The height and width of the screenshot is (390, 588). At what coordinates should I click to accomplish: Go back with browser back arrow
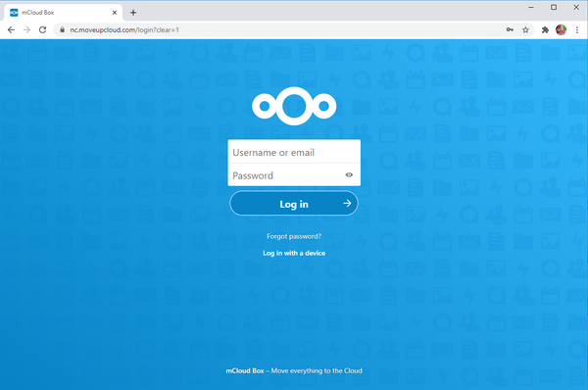click(x=11, y=30)
